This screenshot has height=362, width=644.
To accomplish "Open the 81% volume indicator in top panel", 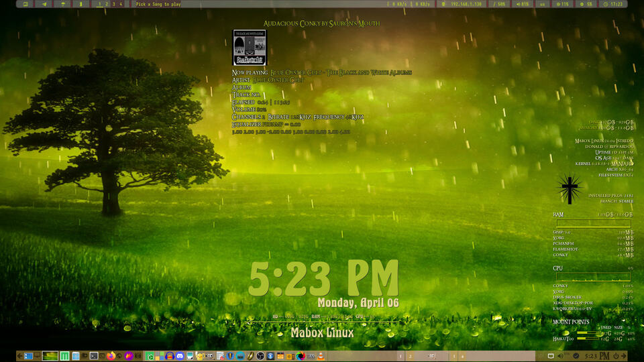I will (x=521, y=4).
